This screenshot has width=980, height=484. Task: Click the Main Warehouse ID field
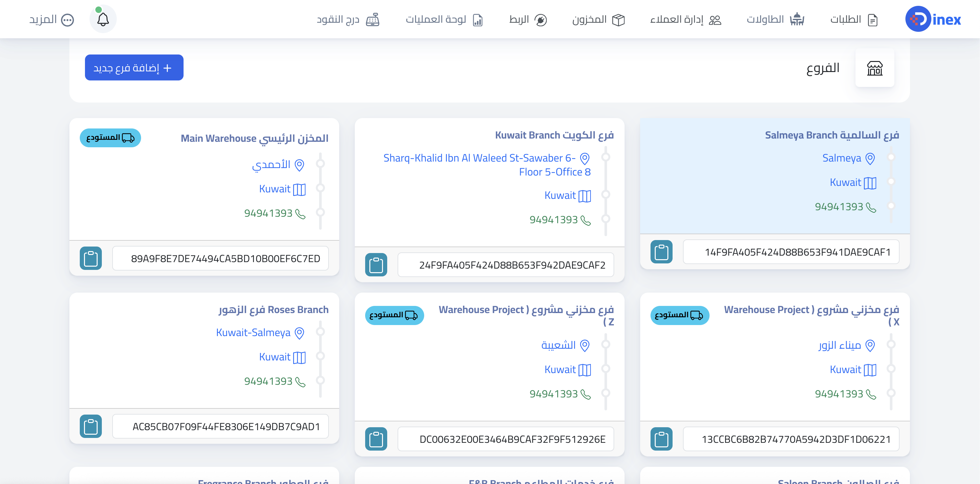click(220, 258)
